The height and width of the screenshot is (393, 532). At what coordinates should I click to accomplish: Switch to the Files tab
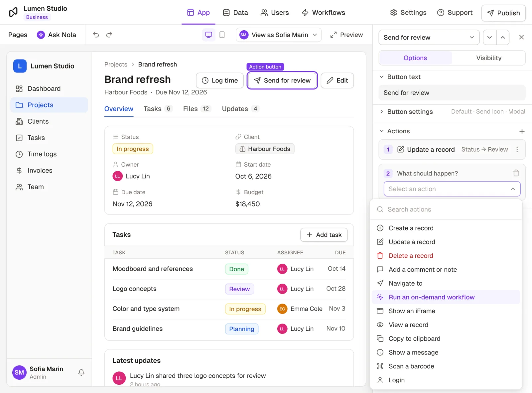[197, 109]
